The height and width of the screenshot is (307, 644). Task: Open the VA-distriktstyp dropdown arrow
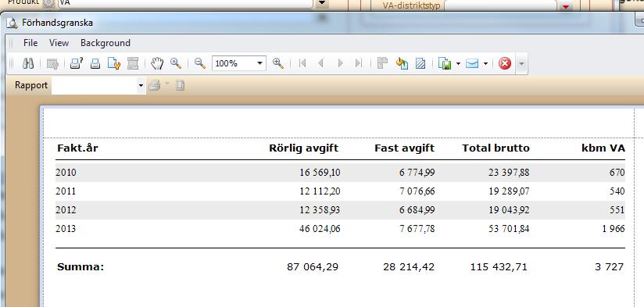point(566,5)
